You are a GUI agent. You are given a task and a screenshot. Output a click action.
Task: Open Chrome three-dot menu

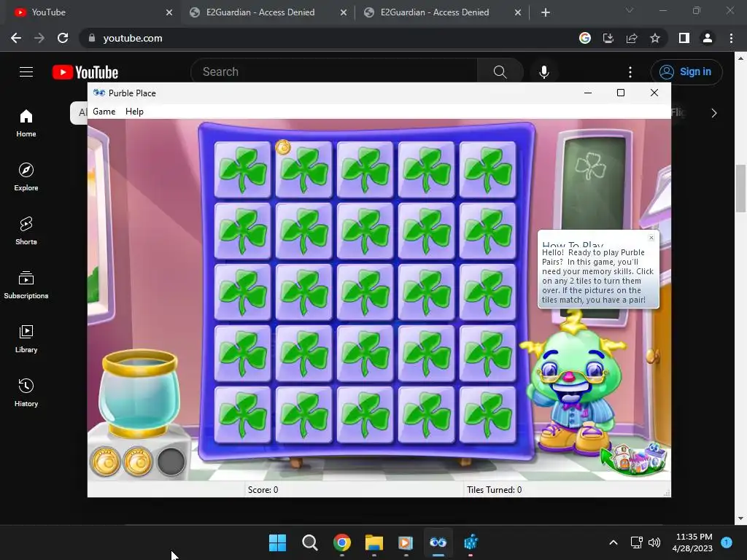[731, 38]
